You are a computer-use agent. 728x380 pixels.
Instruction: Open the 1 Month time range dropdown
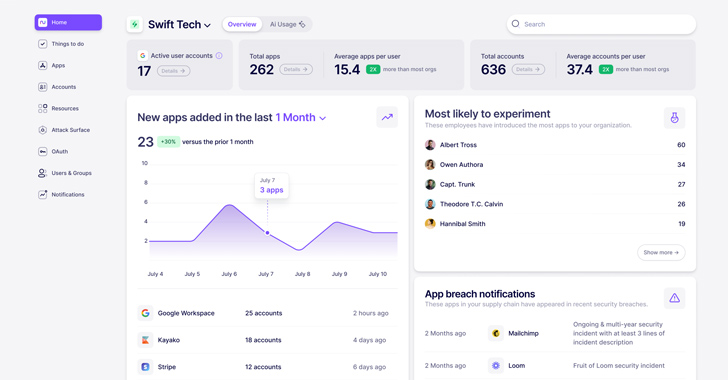coord(301,118)
